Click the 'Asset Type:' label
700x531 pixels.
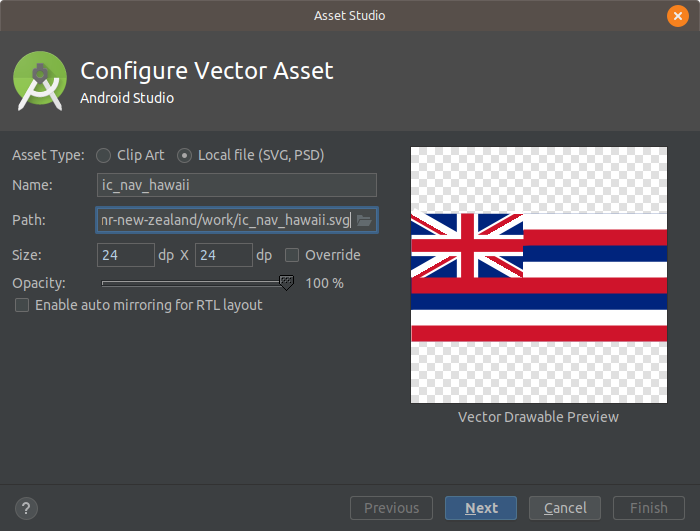48,155
